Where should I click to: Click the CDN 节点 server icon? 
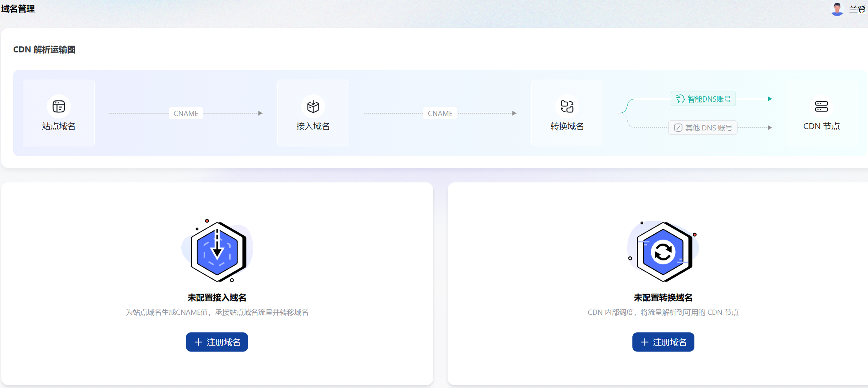click(x=821, y=106)
